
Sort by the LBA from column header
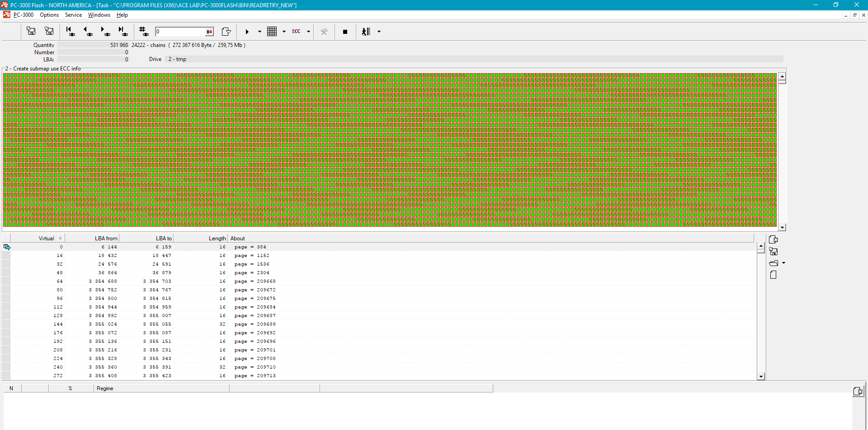(x=92, y=238)
